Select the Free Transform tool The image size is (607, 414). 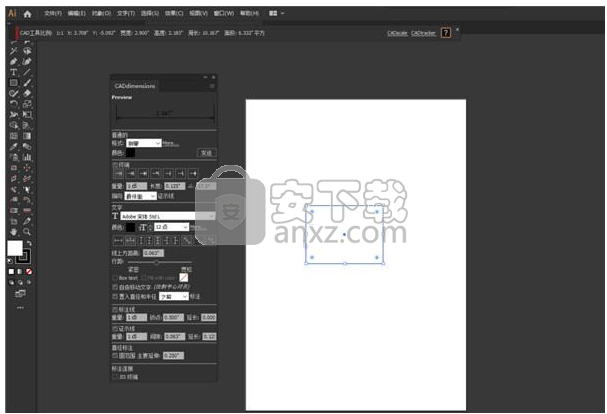(27, 115)
